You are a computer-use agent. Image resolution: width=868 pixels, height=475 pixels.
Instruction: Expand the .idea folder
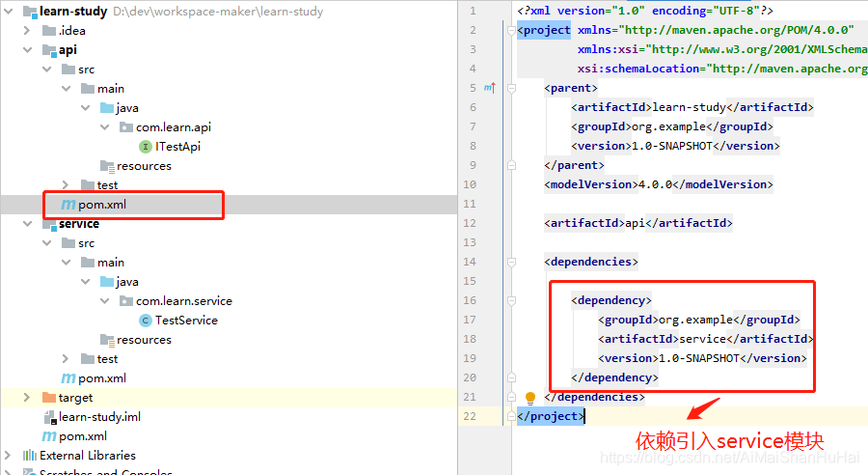click(x=27, y=31)
